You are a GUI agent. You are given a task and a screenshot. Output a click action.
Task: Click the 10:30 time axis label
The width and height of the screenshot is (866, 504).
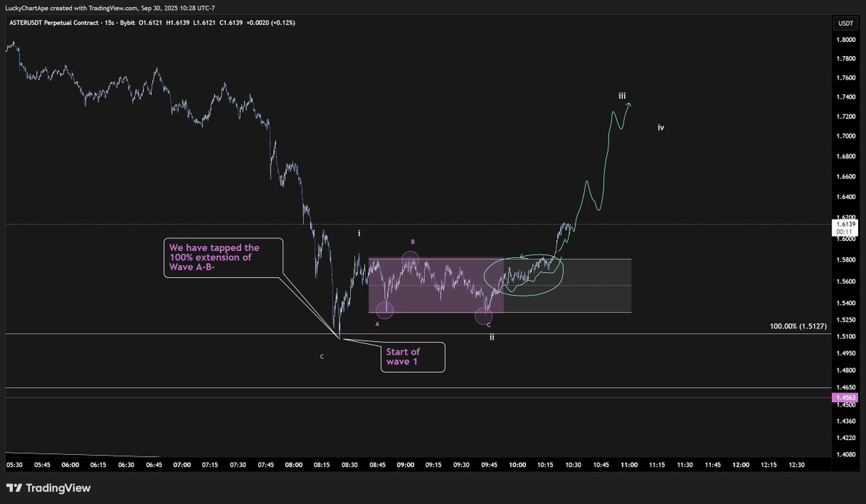pos(572,465)
